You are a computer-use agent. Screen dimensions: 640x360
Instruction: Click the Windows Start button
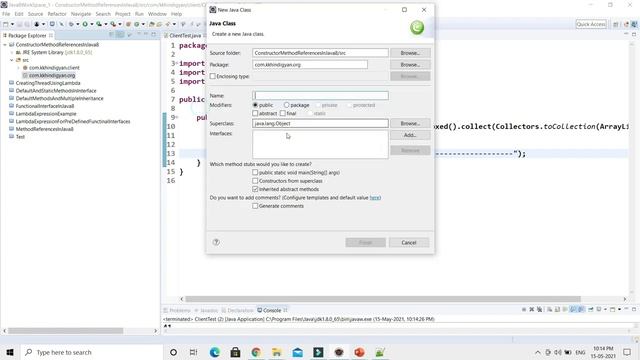pos(10,352)
